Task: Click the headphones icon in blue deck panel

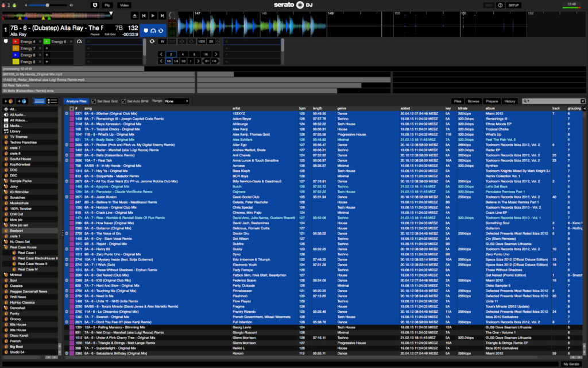Action: (153, 31)
